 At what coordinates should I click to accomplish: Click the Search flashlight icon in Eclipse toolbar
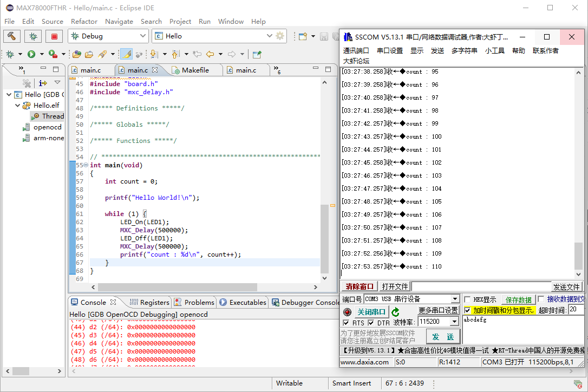(x=102, y=54)
